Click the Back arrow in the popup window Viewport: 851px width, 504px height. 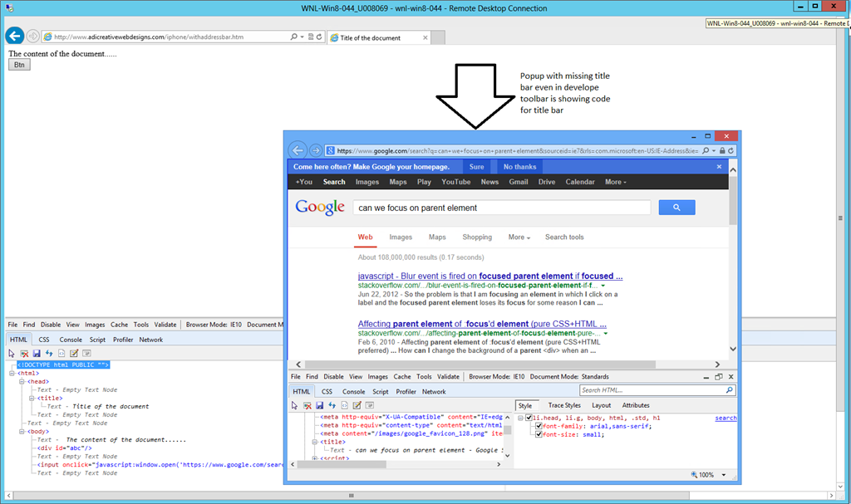point(298,150)
